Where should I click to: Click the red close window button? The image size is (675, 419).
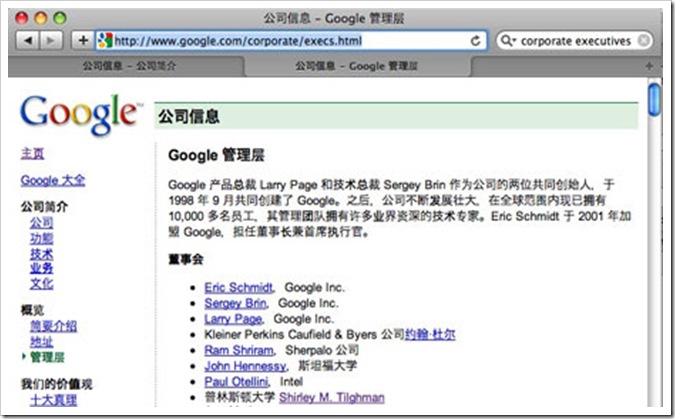[22, 18]
